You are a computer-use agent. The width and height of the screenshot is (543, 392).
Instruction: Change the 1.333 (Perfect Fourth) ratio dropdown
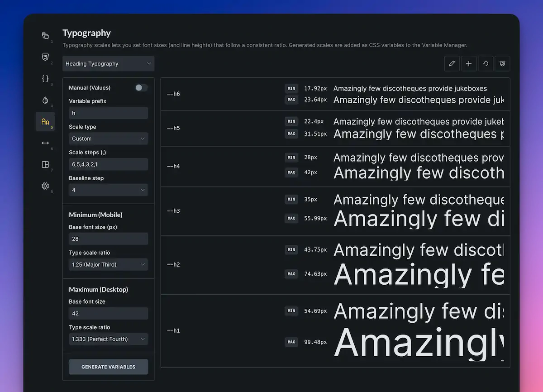click(108, 339)
